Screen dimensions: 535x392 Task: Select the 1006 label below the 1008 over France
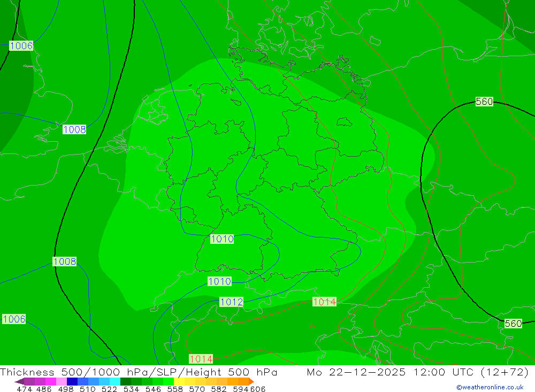click(x=14, y=319)
